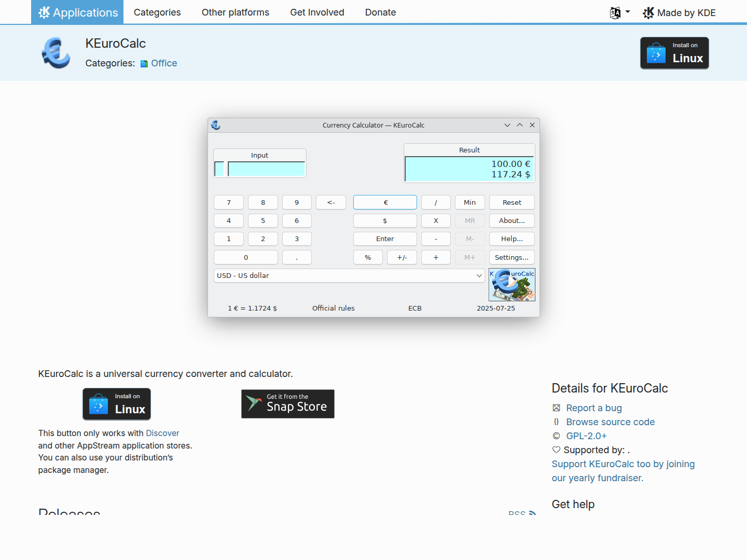Click the Min memory key

tap(470, 202)
